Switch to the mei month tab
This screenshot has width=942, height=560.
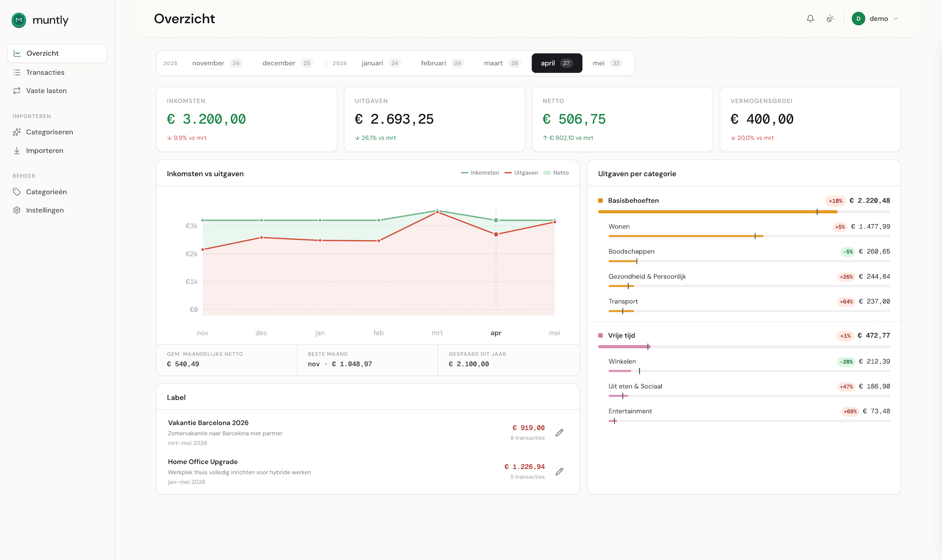point(607,63)
